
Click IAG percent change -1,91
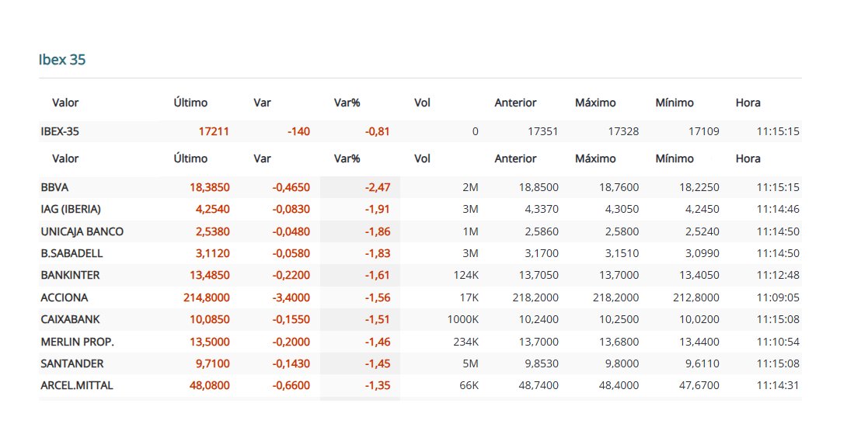tap(378, 209)
